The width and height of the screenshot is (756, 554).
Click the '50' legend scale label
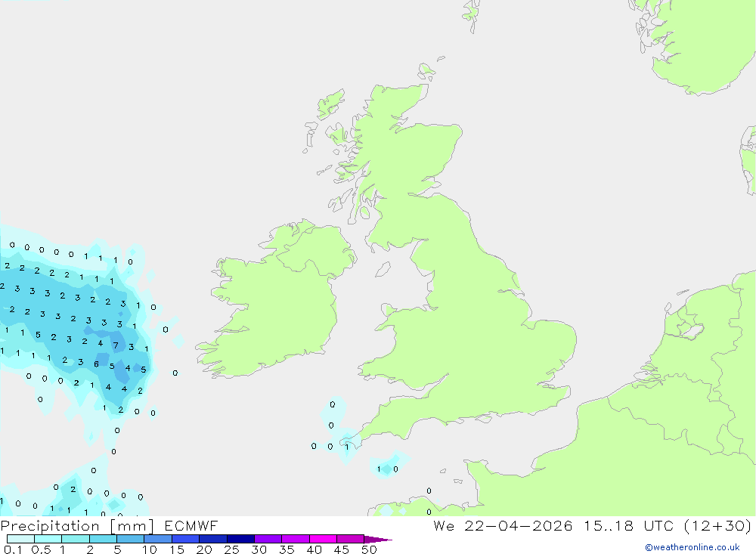[x=369, y=549]
